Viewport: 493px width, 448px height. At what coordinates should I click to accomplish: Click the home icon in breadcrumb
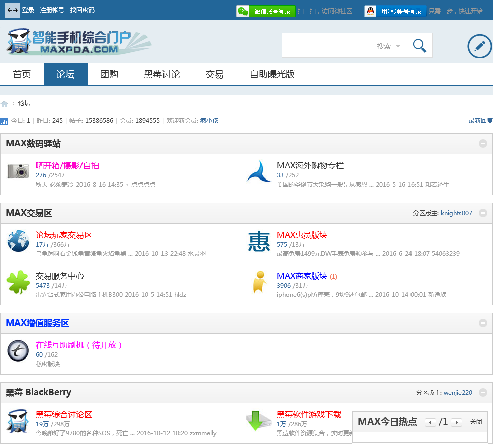click(4, 104)
